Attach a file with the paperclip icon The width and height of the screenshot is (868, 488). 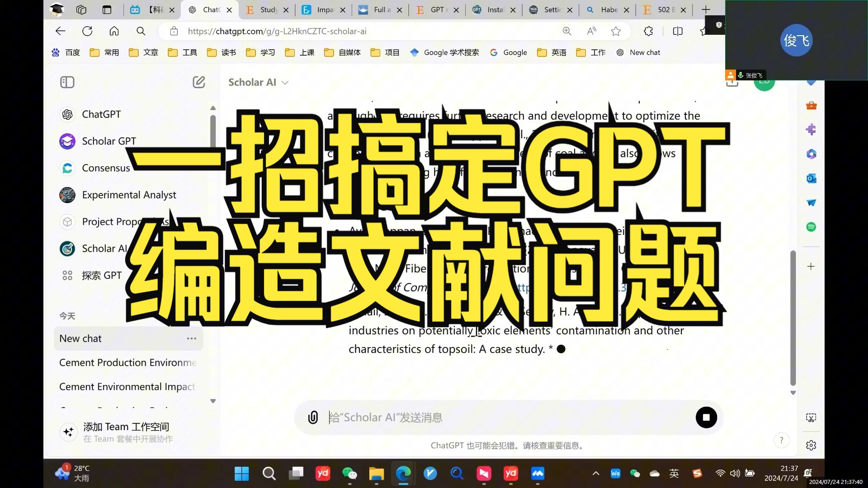[313, 417]
